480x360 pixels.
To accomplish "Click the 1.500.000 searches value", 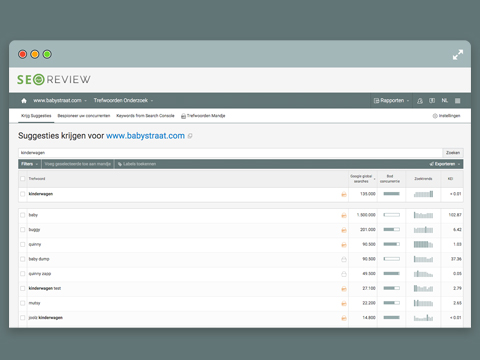I will 366,215.
